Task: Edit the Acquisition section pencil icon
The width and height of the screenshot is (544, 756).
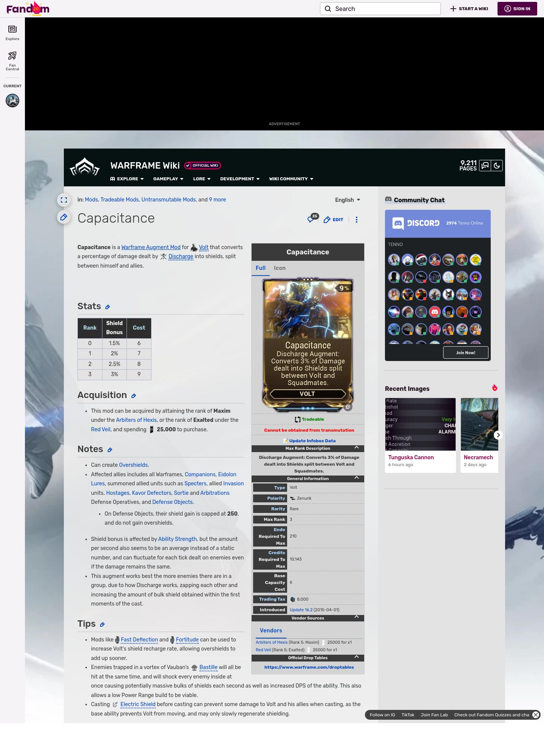Action: click(x=134, y=396)
